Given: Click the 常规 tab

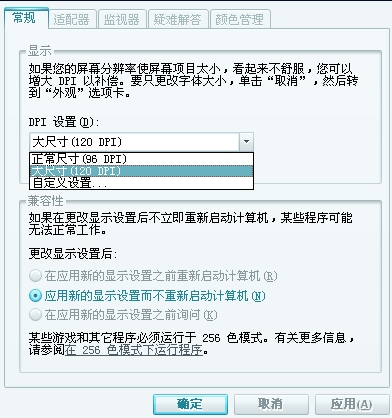Looking at the screenshot, I should coord(26,18).
